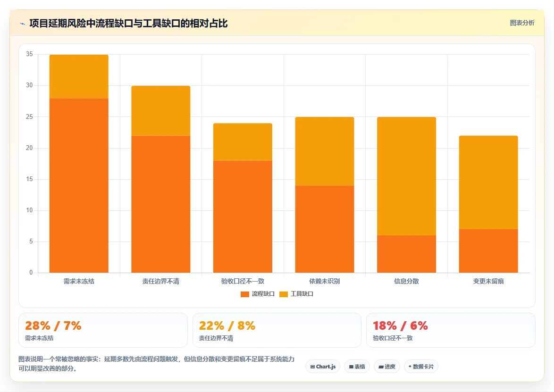Click the lightning icon beside the chart title
Image resolution: width=554 pixels, height=392 pixels.
tap(22, 24)
